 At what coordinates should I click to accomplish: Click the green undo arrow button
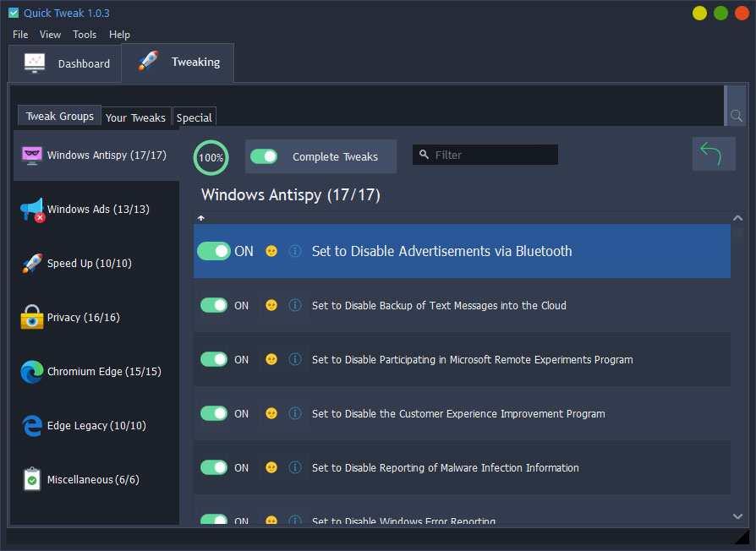pyautogui.click(x=713, y=155)
